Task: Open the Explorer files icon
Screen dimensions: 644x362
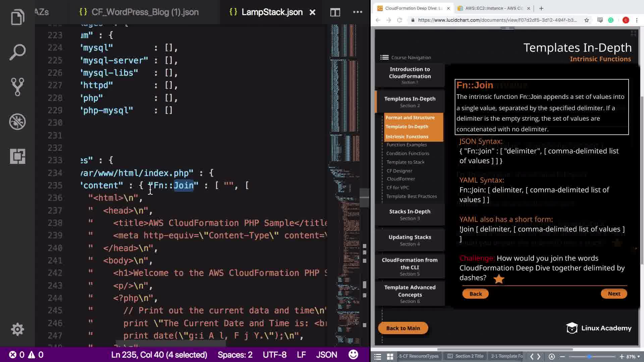Action: pyautogui.click(x=17, y=17)
